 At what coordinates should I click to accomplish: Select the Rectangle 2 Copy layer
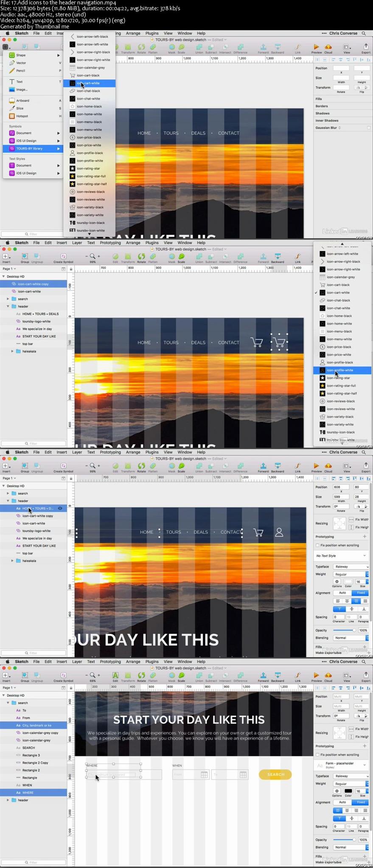(34, 762)
